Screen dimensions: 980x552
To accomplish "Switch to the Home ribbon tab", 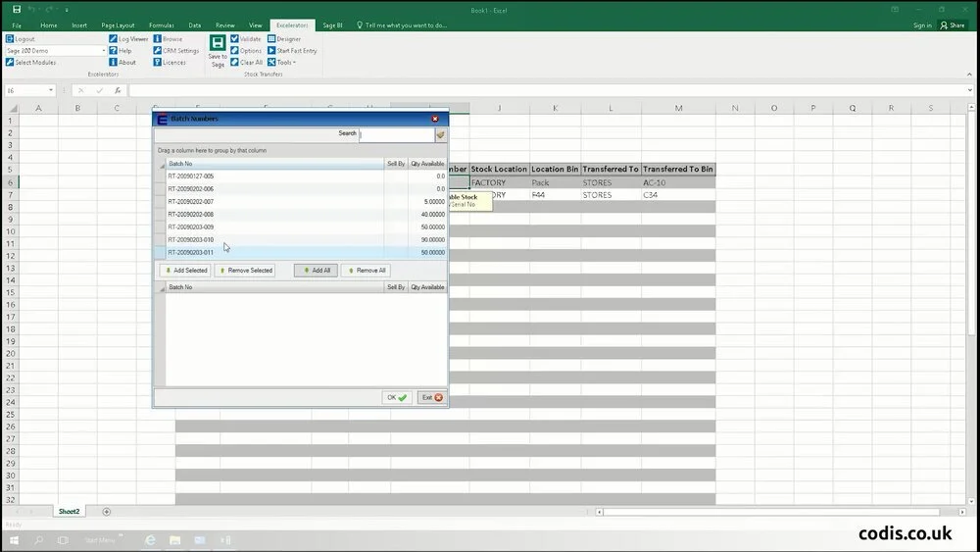I will point(49,25).
